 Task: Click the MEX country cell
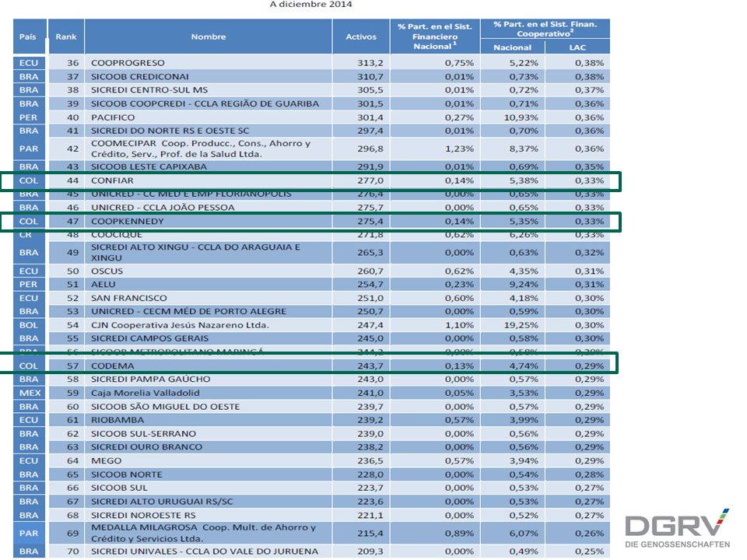(30, 394)
